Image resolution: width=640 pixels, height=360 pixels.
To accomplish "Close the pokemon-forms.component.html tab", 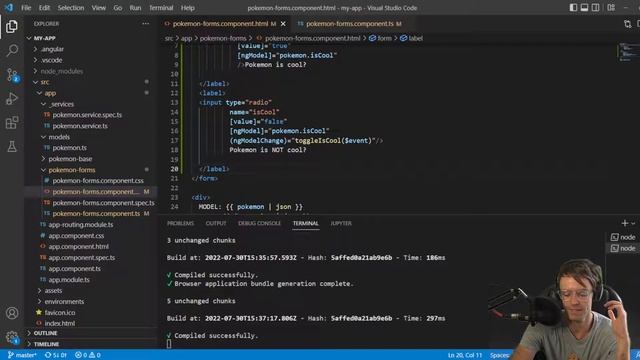I will 283,24.
